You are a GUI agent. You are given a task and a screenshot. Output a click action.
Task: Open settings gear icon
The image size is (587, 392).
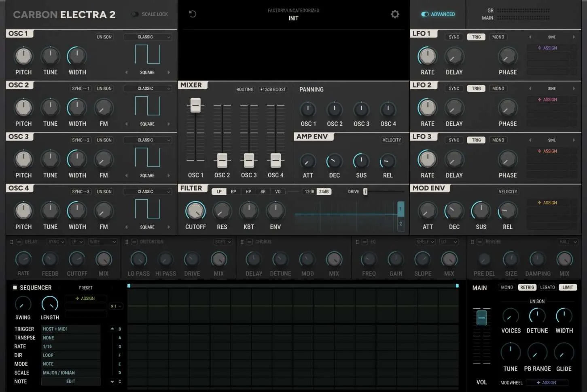pos(395,14)
